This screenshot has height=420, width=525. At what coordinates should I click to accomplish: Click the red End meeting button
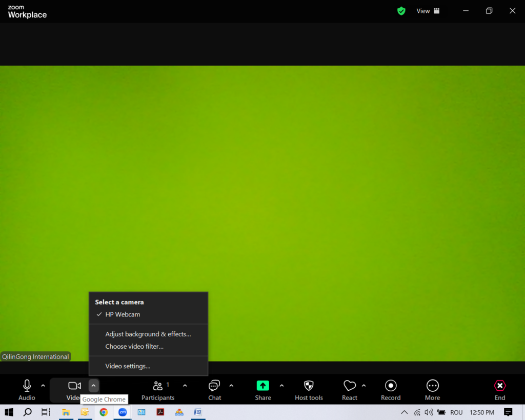click(499, 390)
